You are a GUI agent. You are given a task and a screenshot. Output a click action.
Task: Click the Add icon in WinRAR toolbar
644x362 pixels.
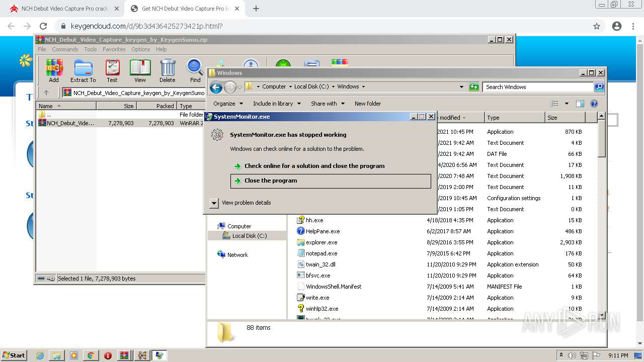[54, 71]
